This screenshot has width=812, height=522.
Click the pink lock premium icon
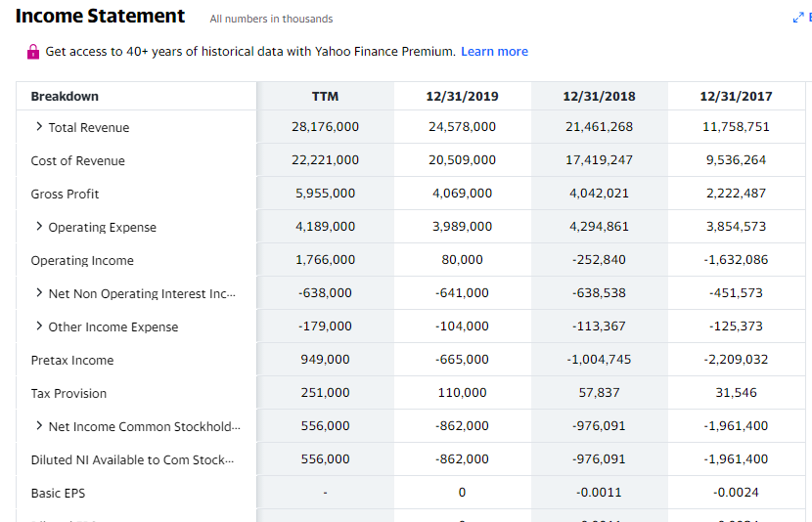(x=33, y=51)
